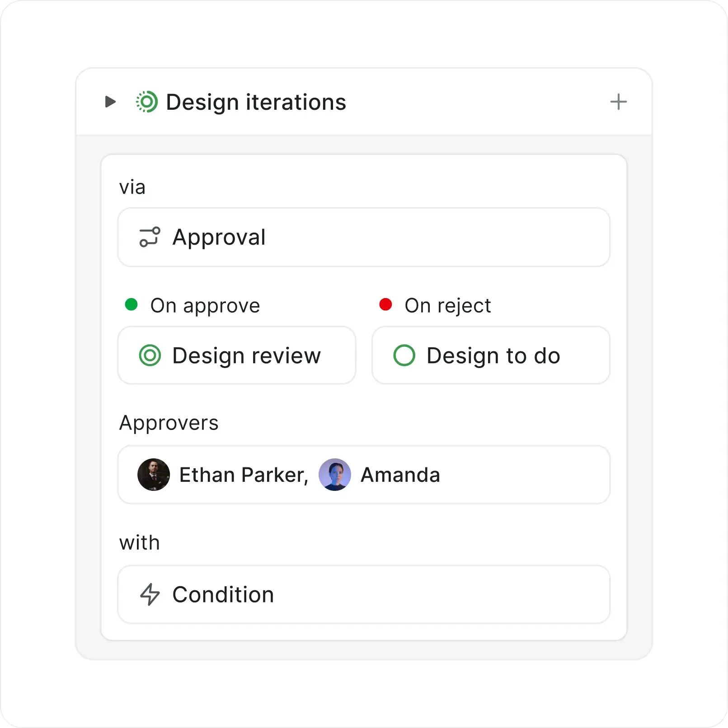Click Amanda's avatar photo

(335, 475)
